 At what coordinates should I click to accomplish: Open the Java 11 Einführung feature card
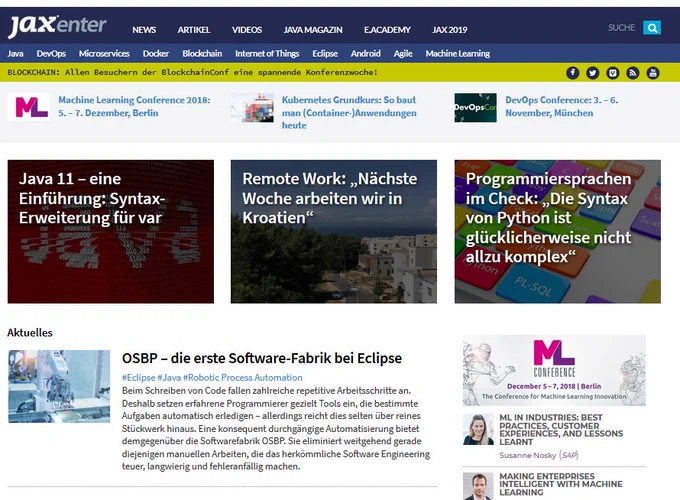click(111, 232)
